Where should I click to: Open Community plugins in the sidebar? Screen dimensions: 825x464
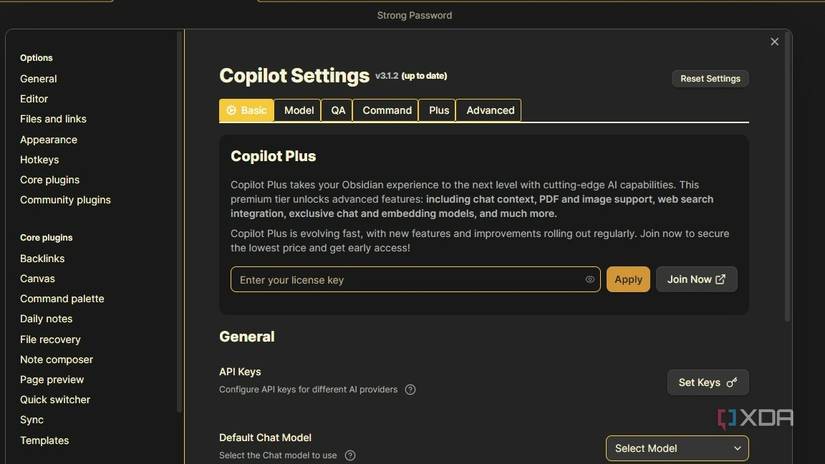(65, 200)
